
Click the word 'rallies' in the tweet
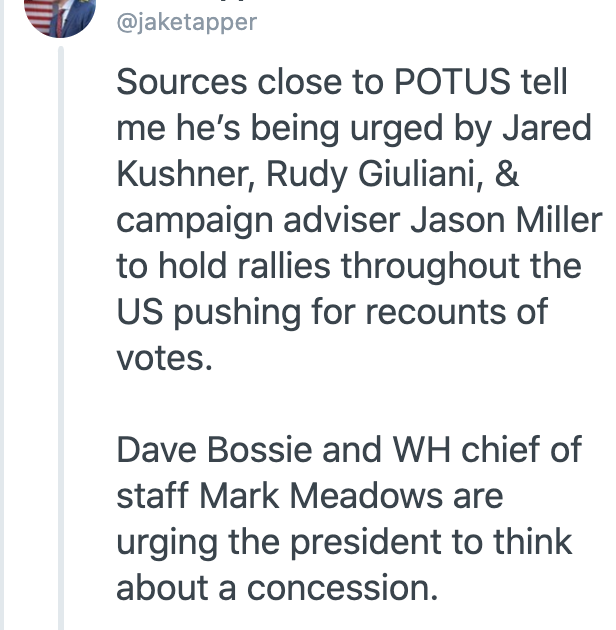284,266
